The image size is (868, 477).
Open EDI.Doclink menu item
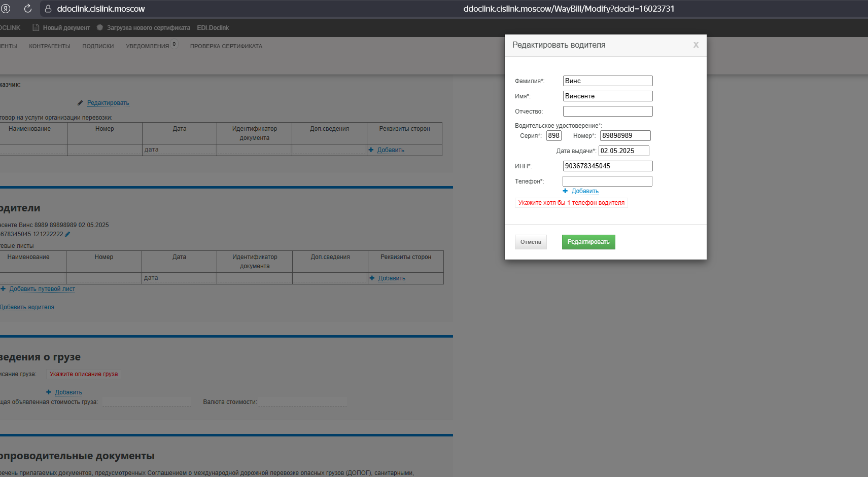(x=213, y=28)
